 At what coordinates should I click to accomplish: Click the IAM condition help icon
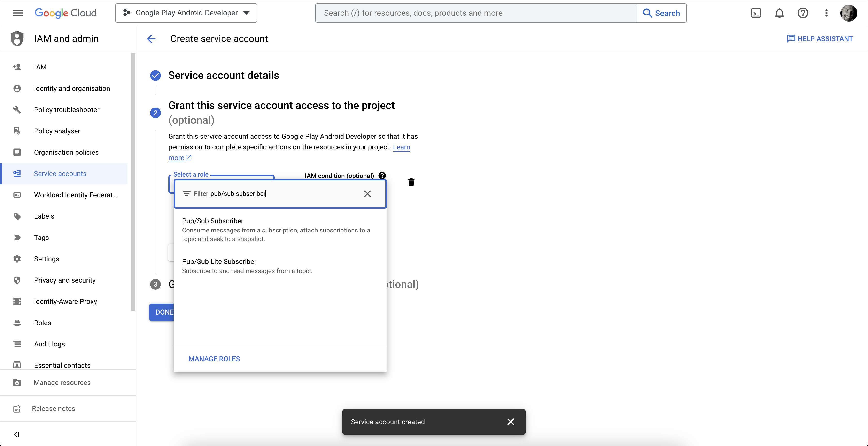[x=382, y=176]
